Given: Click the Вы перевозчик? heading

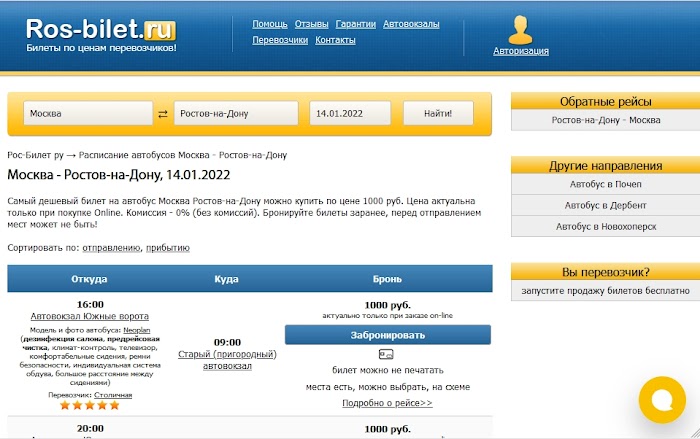Looking at the screenshot, I should point(606,272).
